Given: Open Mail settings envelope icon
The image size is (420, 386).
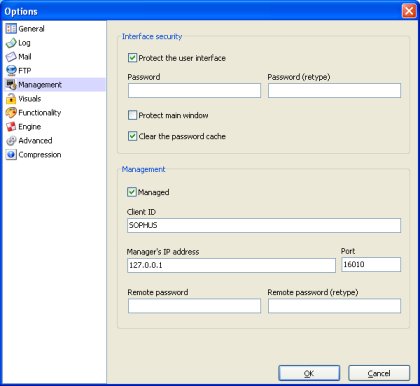Looking at the screenshot, I should (x=11, y=57).
